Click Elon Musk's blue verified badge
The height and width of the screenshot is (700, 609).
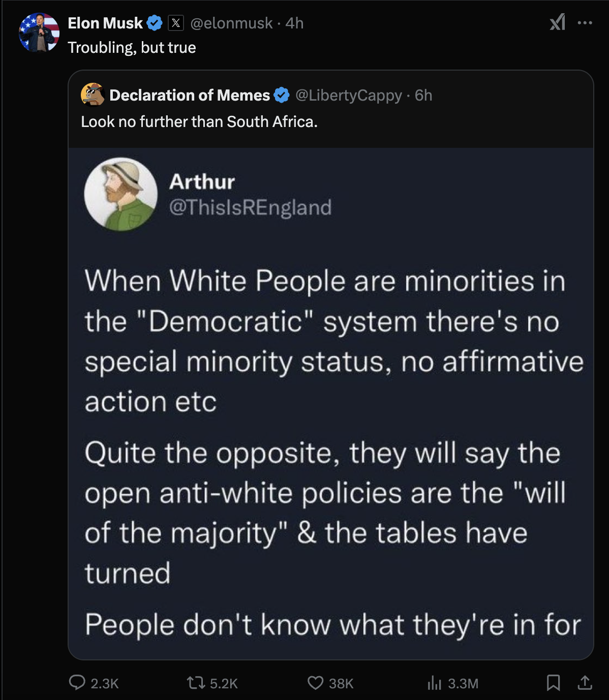coord(155,23)
